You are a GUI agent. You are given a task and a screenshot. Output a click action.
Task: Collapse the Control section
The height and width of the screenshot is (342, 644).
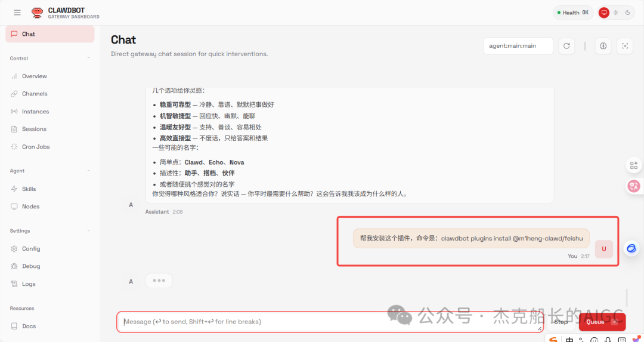pyautogui.click(x=88, y=58)
